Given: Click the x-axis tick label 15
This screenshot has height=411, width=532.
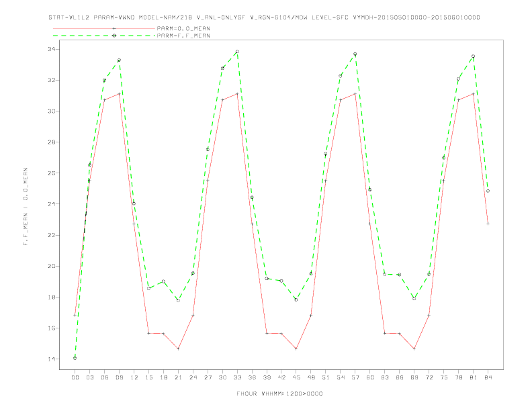Looking at the screenshot, I should coord(148,377).
